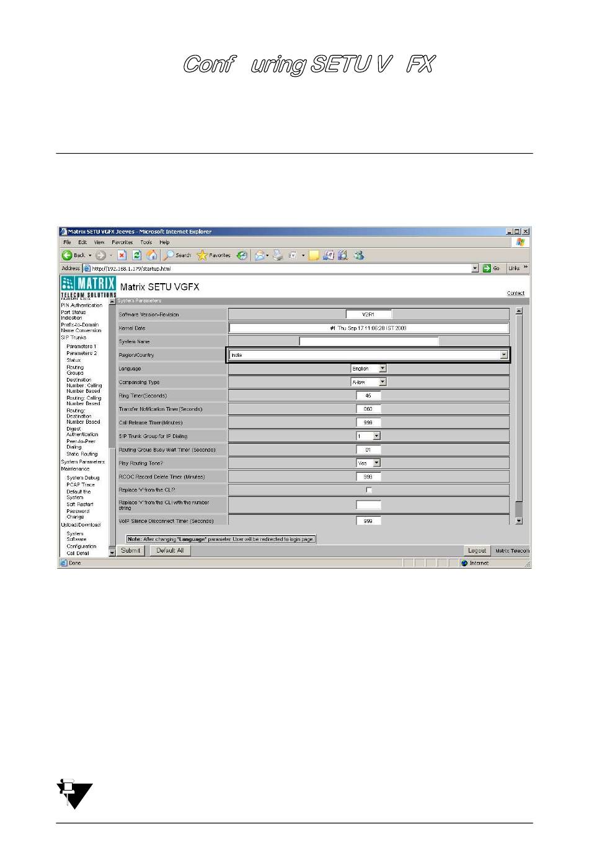This screenshot has width=589, height=868.
Task: Click the Submit button
Action: (x=131, y=550)
